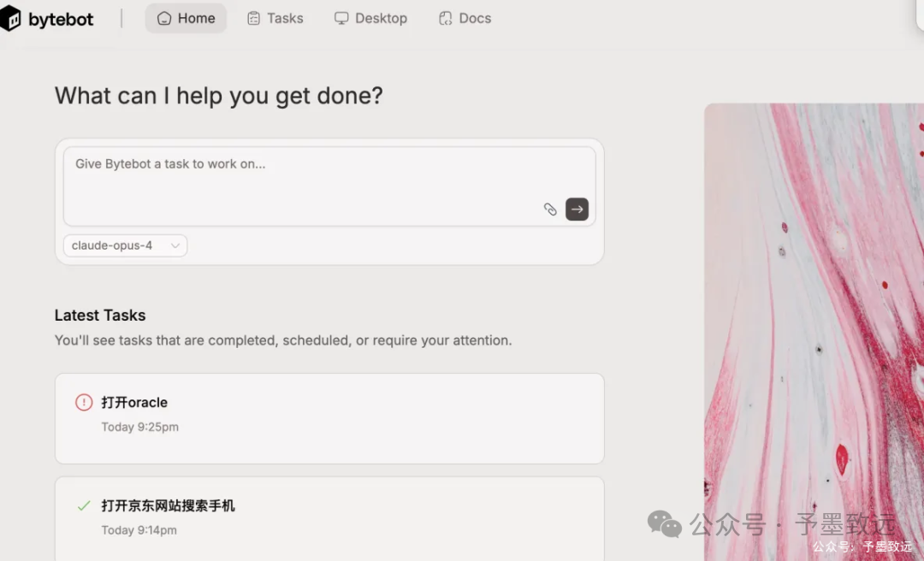Expand the model selector chevron

coord(175,245)
